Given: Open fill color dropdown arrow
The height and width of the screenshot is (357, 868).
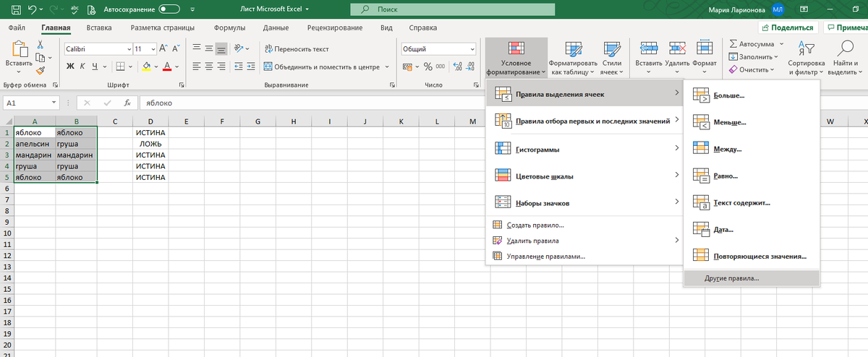Looking at the screenshot, I should coord(156,66).
